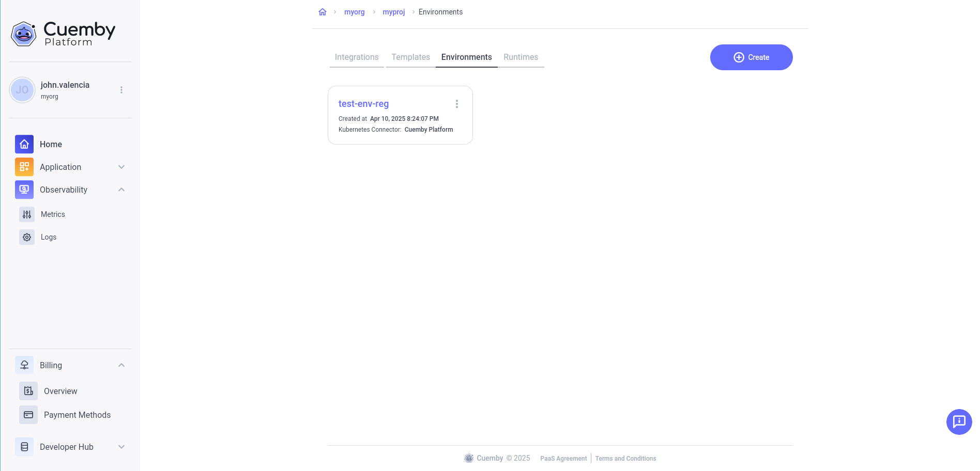
Task: Select the Payment Methods card icon
Action: click(28, 415)
